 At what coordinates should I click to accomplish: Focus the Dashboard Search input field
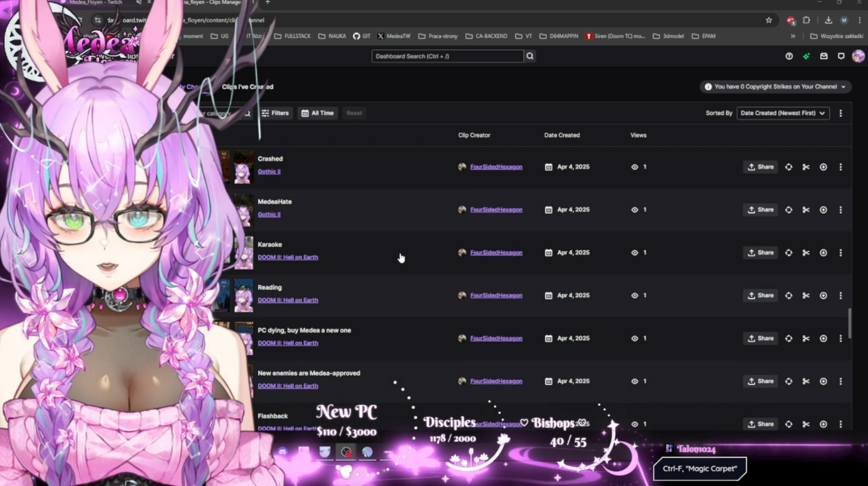(447, 56)
